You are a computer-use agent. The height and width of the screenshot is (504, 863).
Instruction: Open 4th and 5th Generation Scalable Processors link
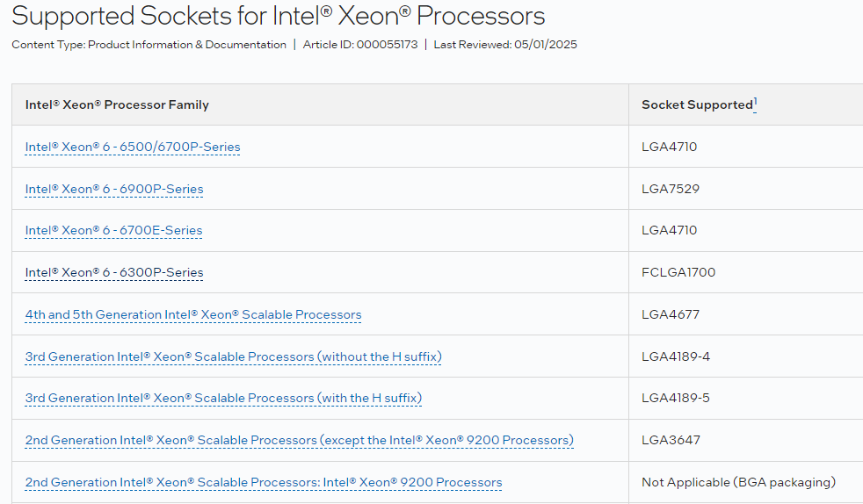(193, 314)
